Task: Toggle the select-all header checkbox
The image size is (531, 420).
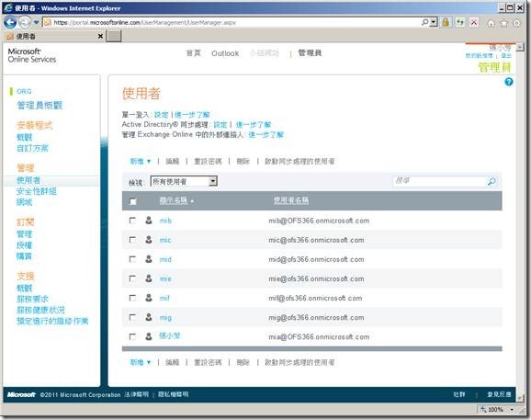Action: point(132,201)
